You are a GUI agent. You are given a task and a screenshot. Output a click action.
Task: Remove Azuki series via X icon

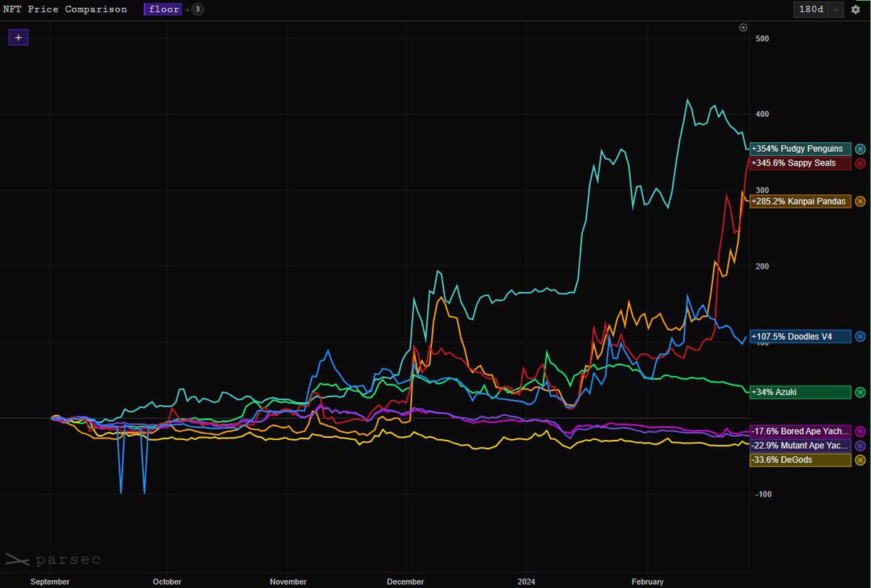coord(860,392)
